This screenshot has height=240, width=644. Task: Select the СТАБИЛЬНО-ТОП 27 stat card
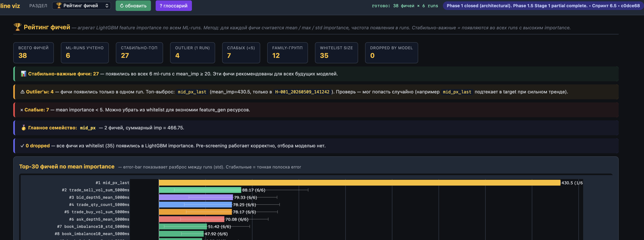pyautogui.click(x=139, y=53)
